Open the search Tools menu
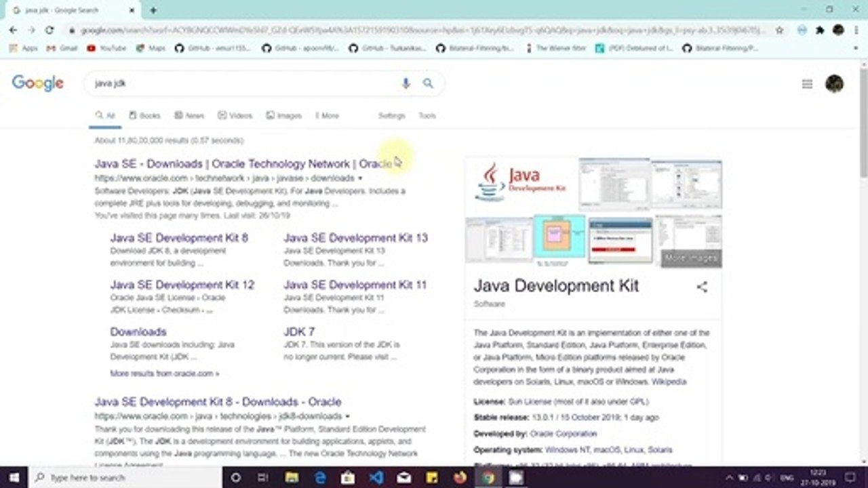This screenshot has height=488, width=868. [x=427, y=116]
